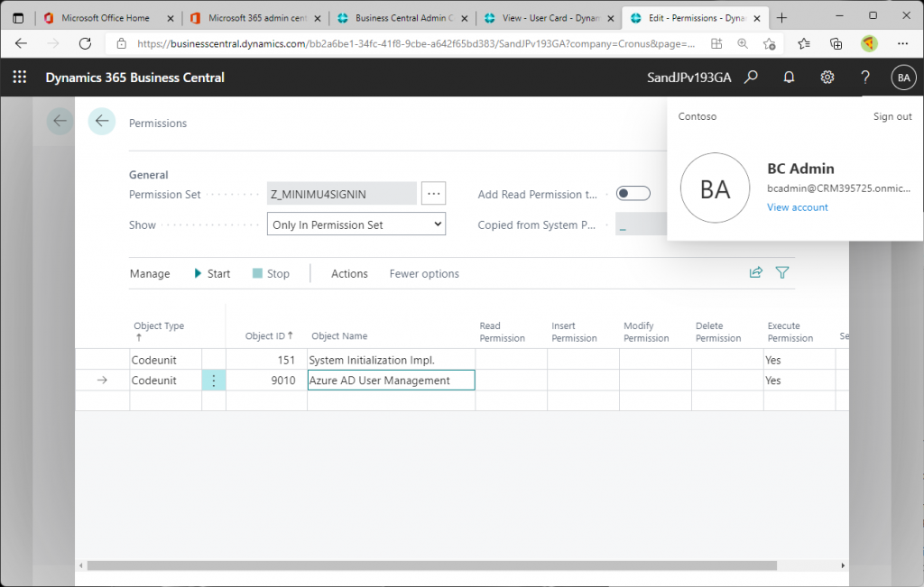Screen dimensions: 924x587
Task: Switch to View - User Card tab
Action: (549, 18)
